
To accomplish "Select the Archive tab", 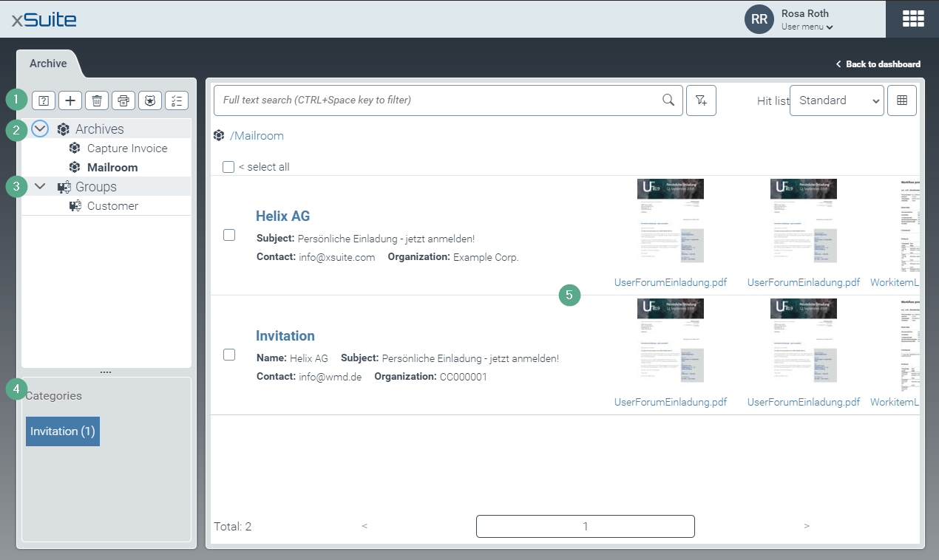I will tap(48, 64).
